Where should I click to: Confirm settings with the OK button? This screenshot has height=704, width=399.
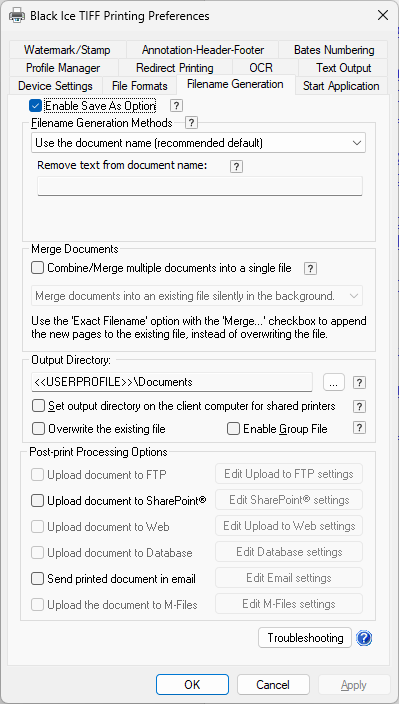point(192,684)
